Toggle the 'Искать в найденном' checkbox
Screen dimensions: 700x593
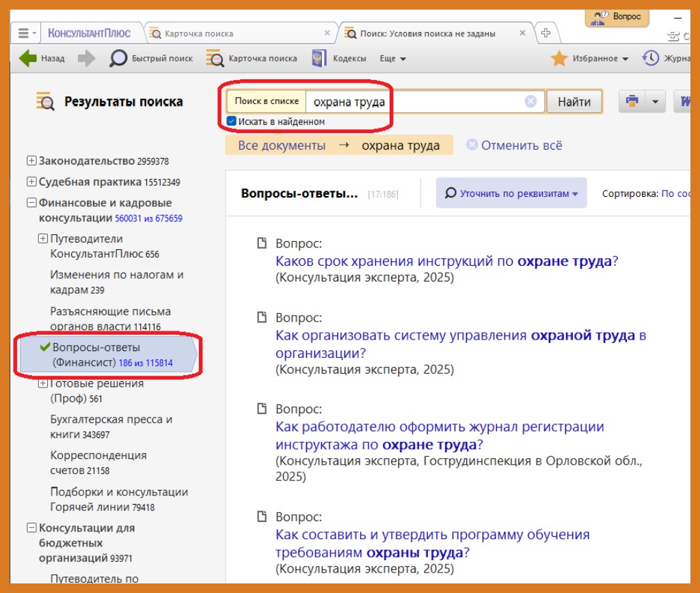coord(232,122)
